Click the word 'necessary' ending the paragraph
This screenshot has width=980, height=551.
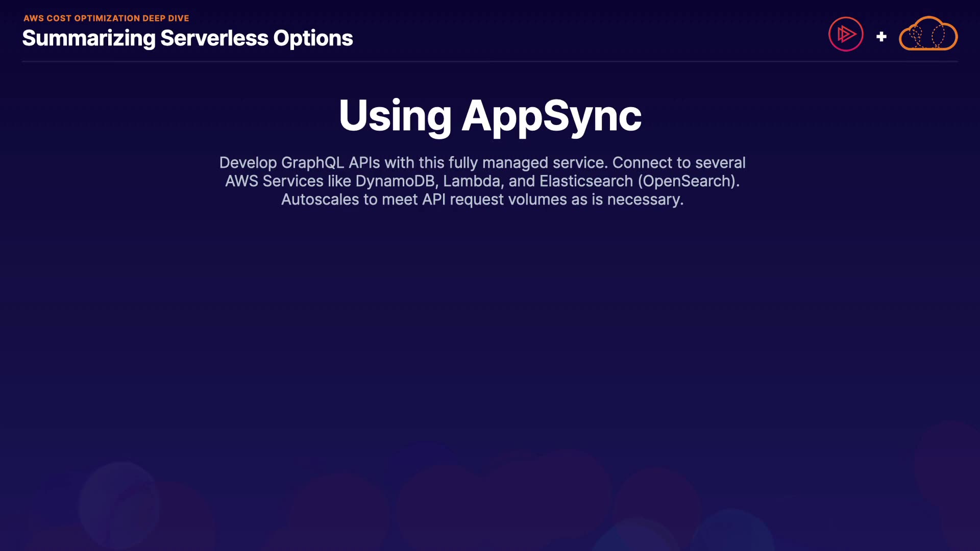point(644,199)
